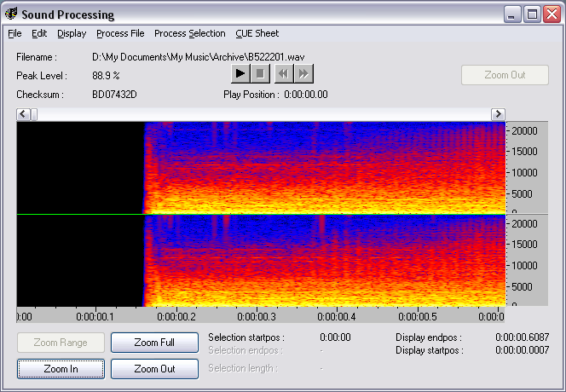566x392 pixels.
Task: Click the Sound Processing title bar icon
Action: pyautogui.click(x=11, y=14)
